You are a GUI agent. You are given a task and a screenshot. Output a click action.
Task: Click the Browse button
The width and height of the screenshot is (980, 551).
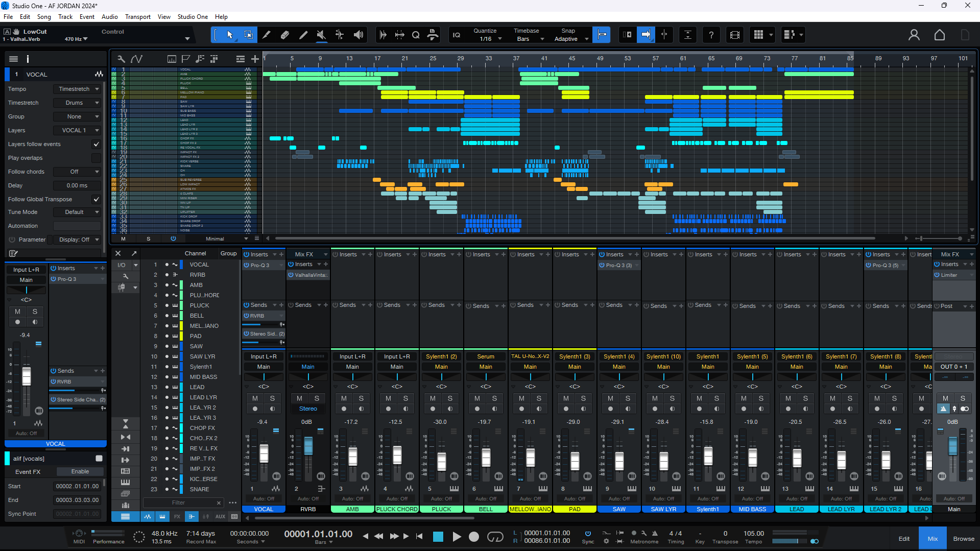(963, 539)
